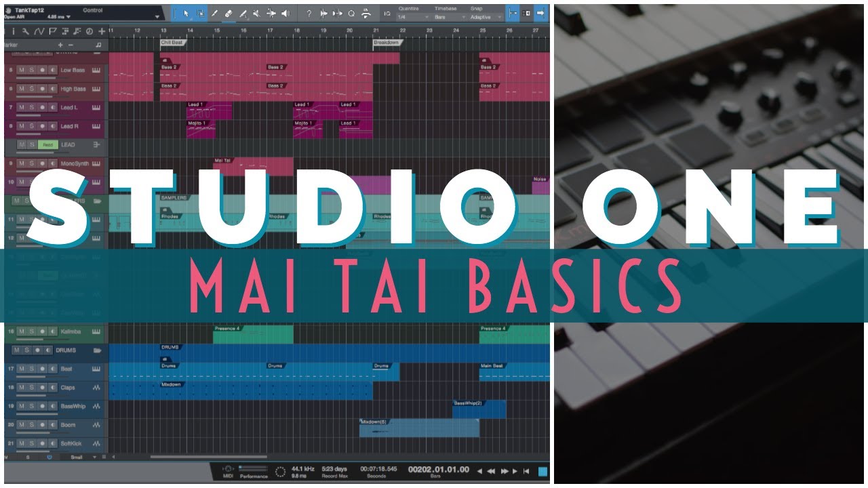Click the Read automation mode button on LEAD
Screen dimensions: 868x488
(48, 144)
